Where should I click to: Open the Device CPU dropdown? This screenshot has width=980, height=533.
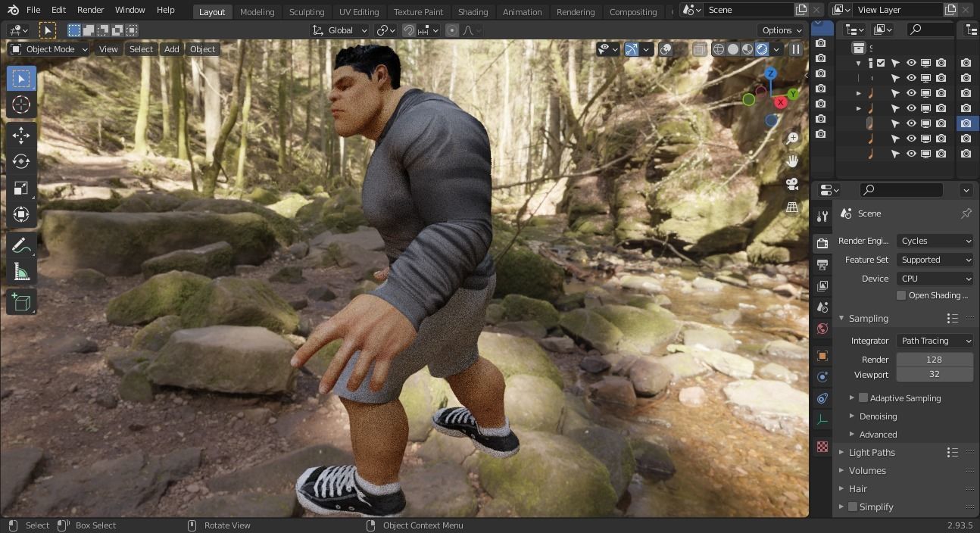click(935, 279)
